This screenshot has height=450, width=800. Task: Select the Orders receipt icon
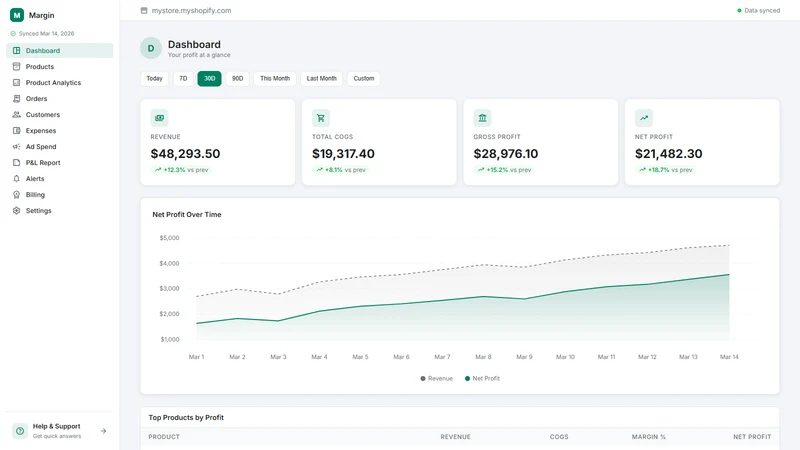coord(16,98)
